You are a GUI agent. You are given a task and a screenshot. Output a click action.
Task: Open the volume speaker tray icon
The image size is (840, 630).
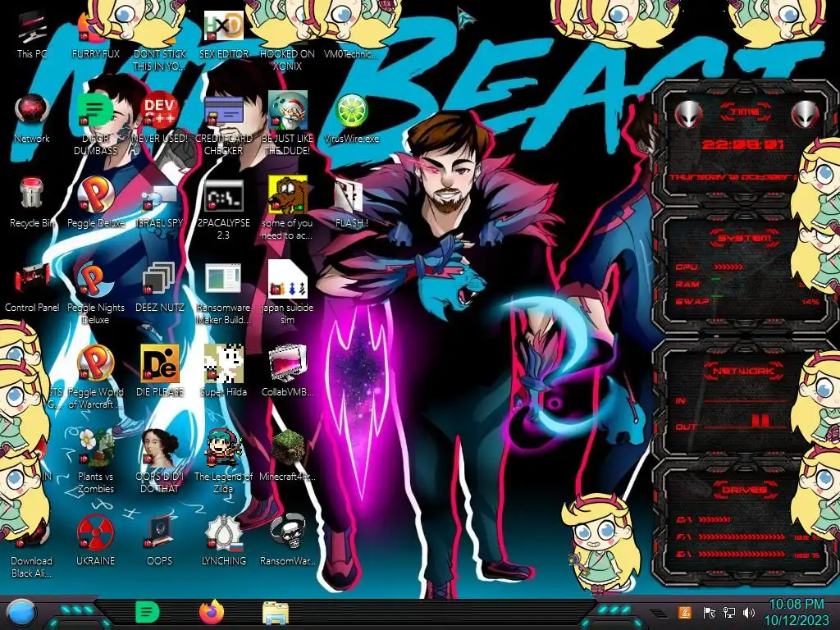click(x=748, y=612)
